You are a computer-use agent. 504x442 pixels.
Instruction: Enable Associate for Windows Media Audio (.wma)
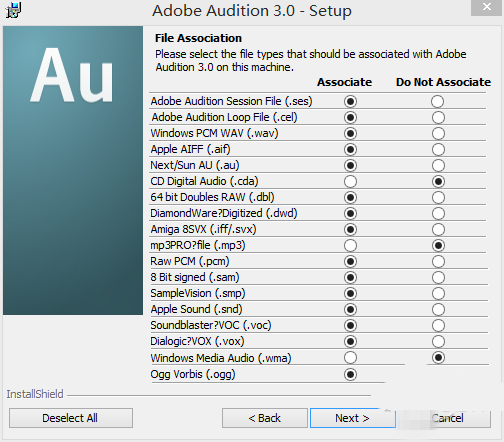pyautogui.click(x=350, y=357)
